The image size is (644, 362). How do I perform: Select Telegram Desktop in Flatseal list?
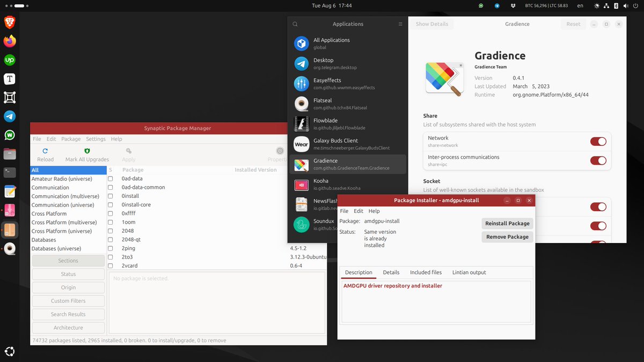click(348, 64)
